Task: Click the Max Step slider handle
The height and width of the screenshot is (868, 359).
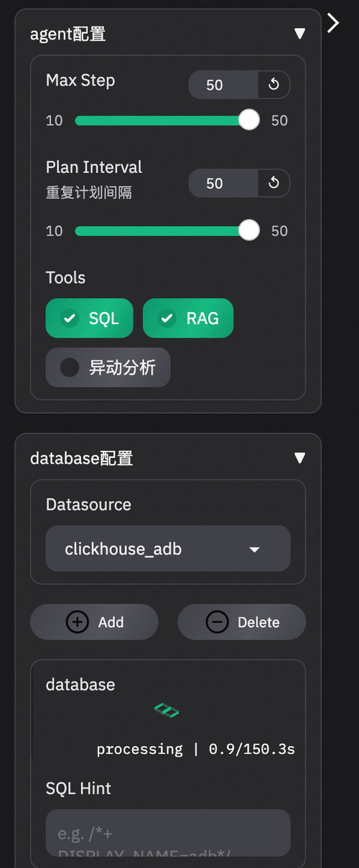Action: (x=249, y=120)
